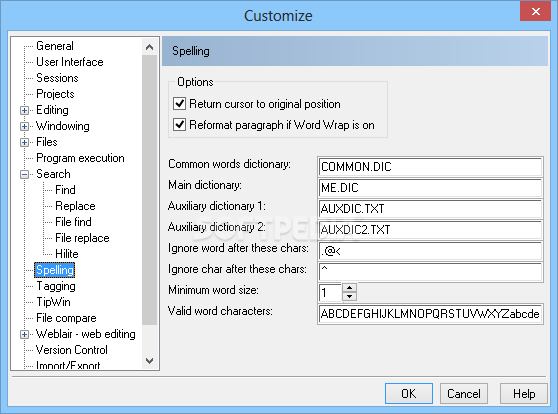Expand the Weblair - web editing node

(x=24, y=335)
